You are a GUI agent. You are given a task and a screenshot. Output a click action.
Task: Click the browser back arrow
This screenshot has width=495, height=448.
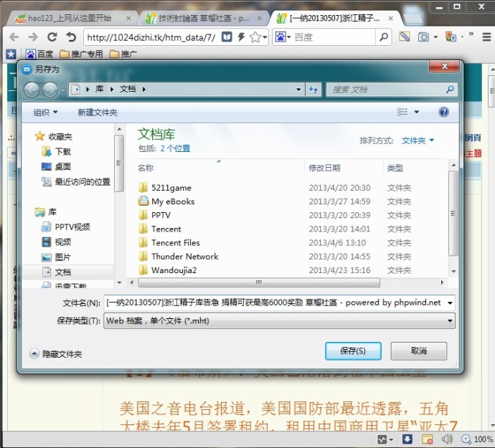pos(14,37)
